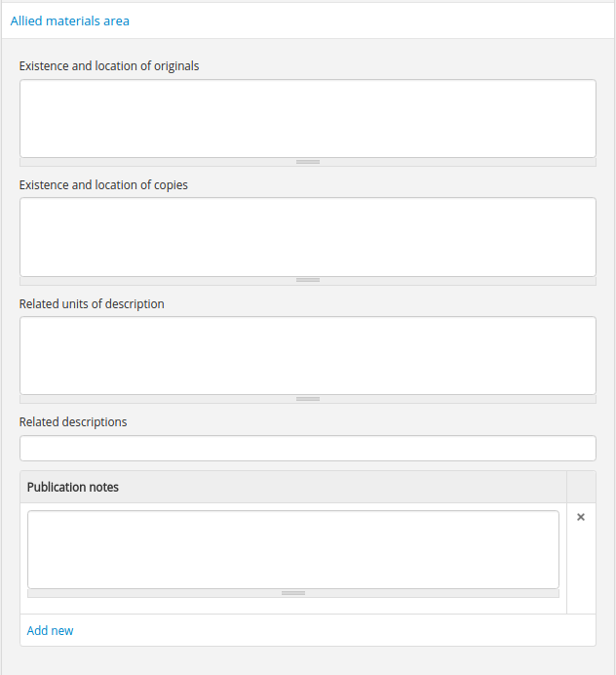Click the Publication notes table header
Viewport: 616px width, 675px height.
(73, 487)
